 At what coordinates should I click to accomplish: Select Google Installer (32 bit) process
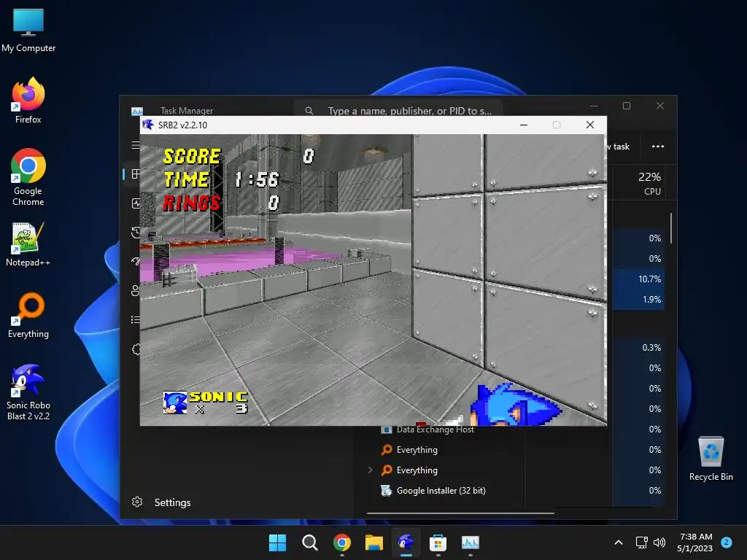pos(441,491)
